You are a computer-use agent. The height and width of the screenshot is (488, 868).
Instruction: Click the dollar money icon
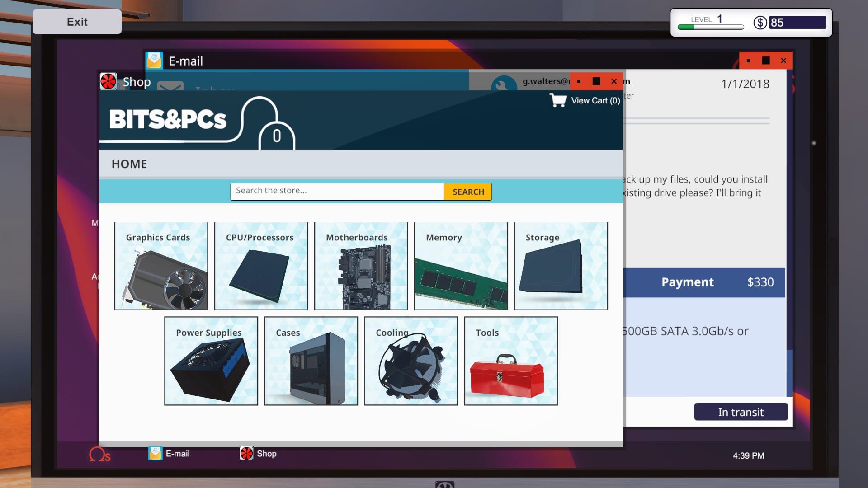(760, 23)
